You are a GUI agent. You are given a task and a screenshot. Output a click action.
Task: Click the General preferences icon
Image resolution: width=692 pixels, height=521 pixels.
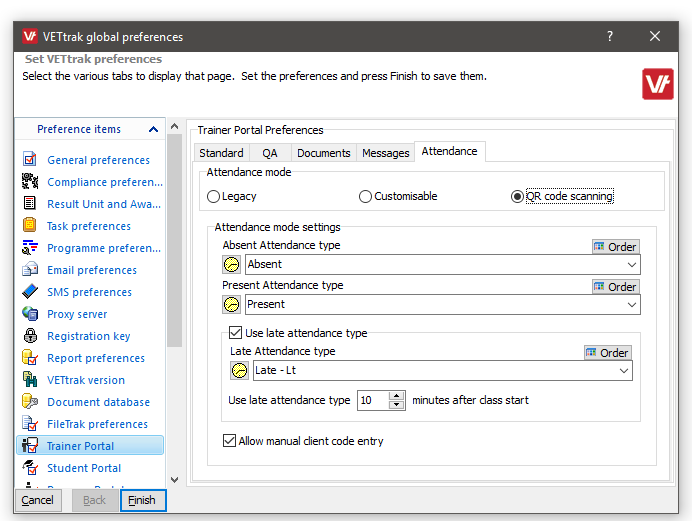click(29, 160)
